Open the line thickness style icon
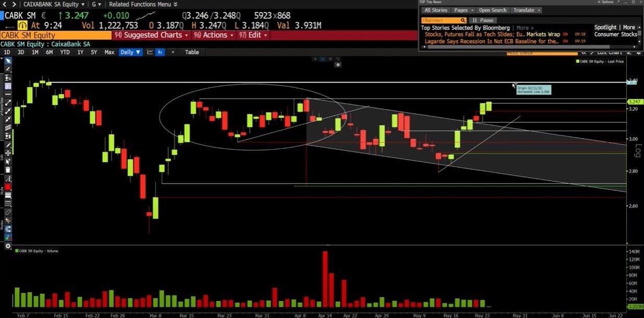The height and width of the screenshot is (318, 644). point(8,195)
